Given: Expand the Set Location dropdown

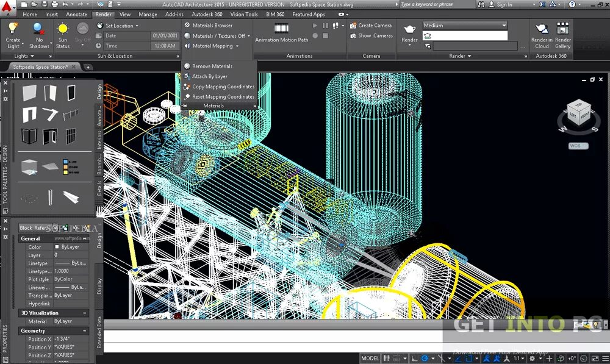Looking at the screenshot, I should pyautogui.click(x=118, y=26).
